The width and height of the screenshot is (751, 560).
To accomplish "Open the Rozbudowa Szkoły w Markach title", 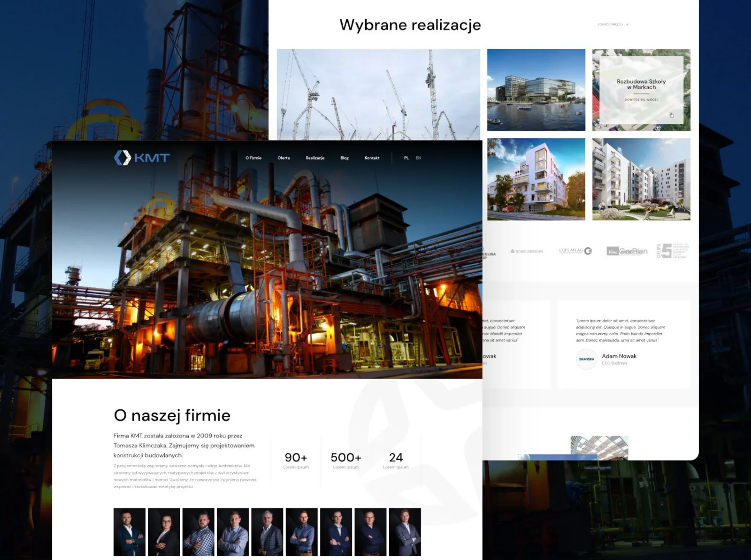I will (x=641, y=84).
